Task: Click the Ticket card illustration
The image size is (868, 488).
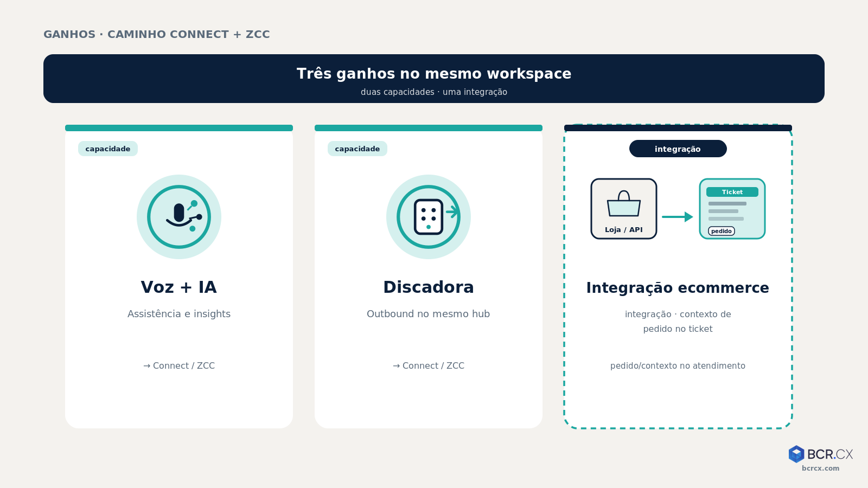Action: tap(732, 209)
